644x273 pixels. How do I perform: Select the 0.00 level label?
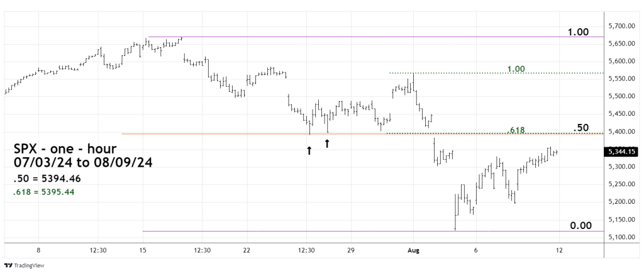[x=579, y=225]
